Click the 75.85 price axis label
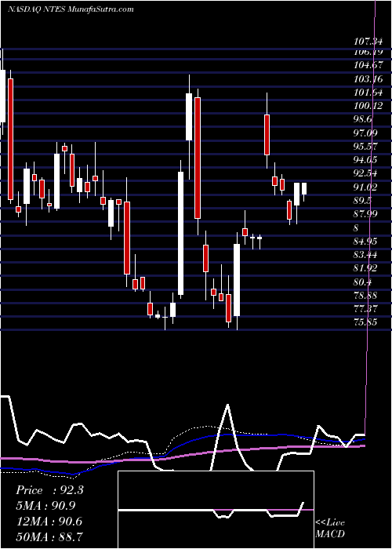Image resolution: width=392 pixels, height=549 pixels. (365, 322)
